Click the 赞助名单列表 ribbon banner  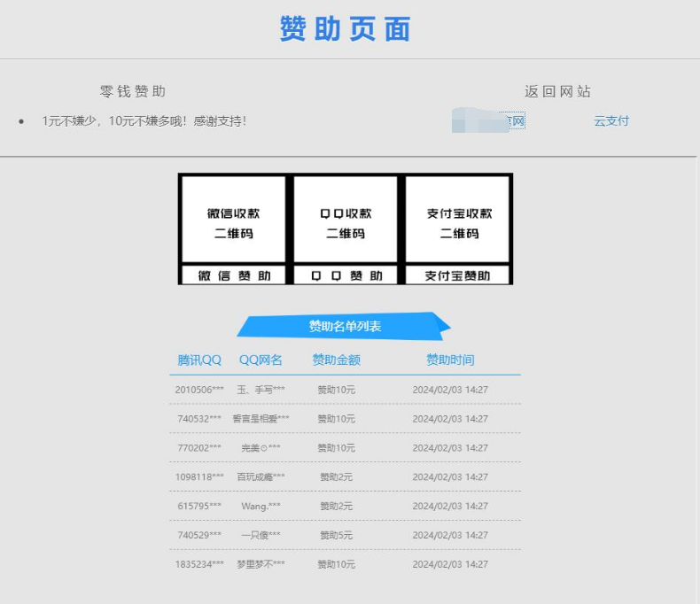coord(345,326)
